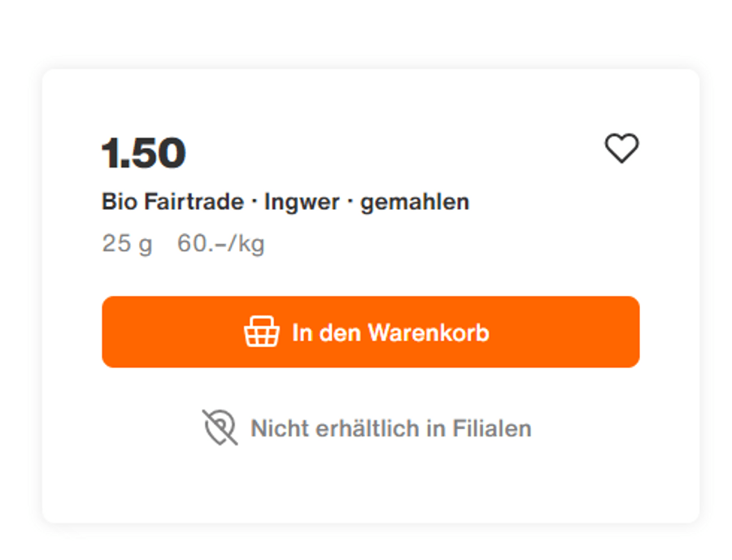
Task: Click the 60.–/kg unit price
Action: pos(220,244)
